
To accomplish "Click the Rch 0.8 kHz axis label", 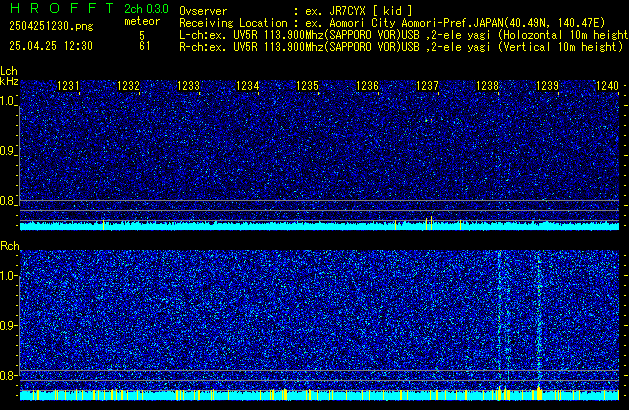I will pos(7,375).
